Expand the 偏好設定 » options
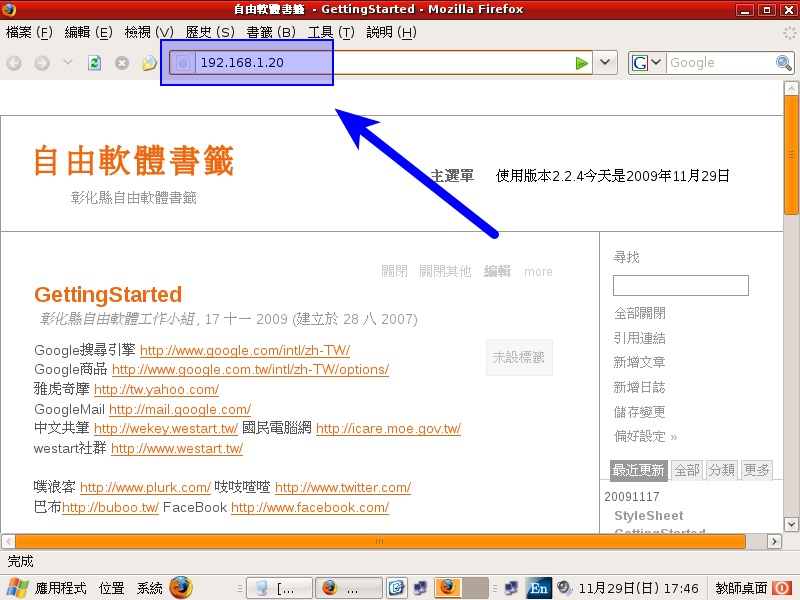 (645, 436)
